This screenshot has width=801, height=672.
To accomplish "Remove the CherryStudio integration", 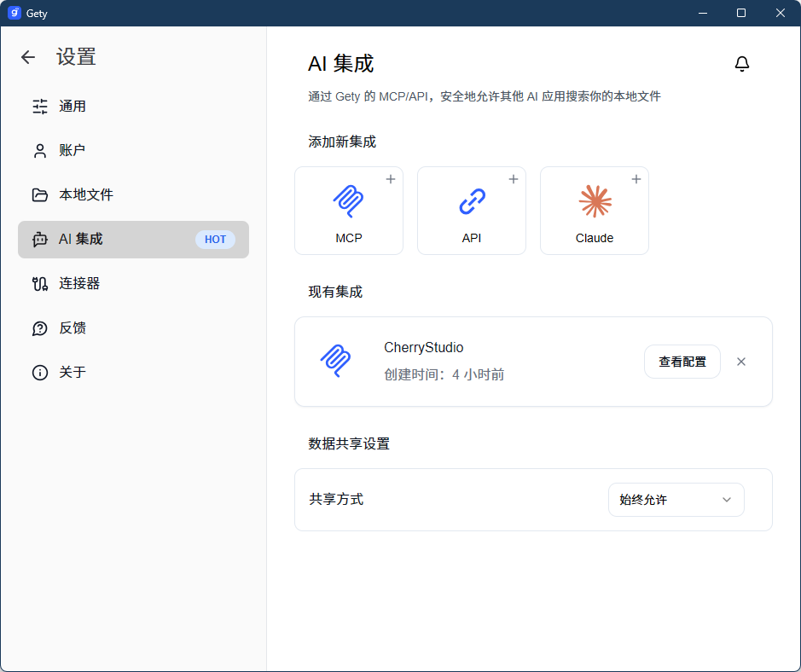I will (741, 362).
